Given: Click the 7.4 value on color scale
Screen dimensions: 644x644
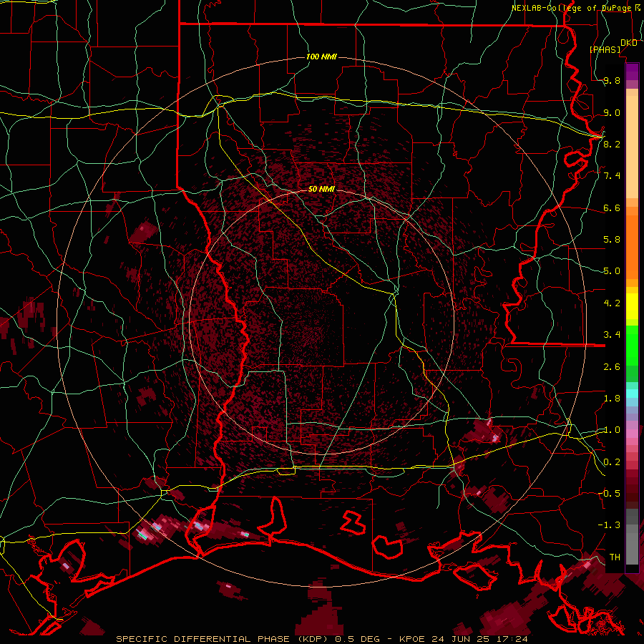Looking at the screenshot, I should point(612,176).
